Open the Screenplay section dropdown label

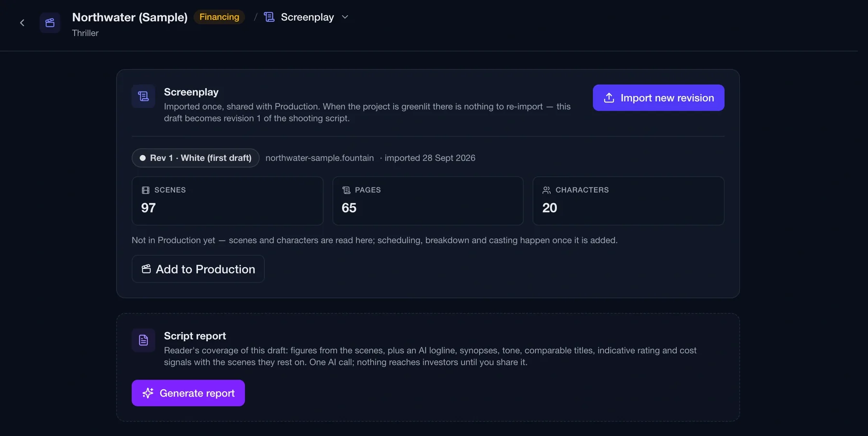(x=307, y=17)
